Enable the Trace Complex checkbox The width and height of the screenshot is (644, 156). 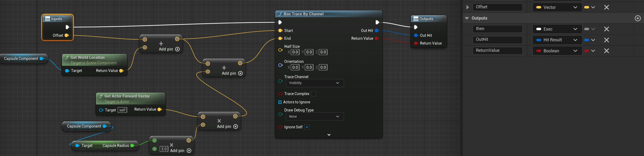pyautogui.click(x=313, y=94)
